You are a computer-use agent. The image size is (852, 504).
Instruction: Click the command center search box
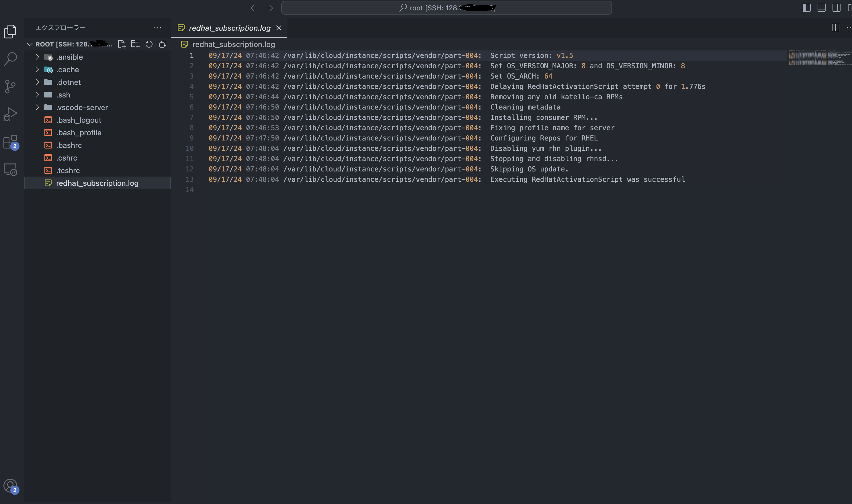pos(446,8)
